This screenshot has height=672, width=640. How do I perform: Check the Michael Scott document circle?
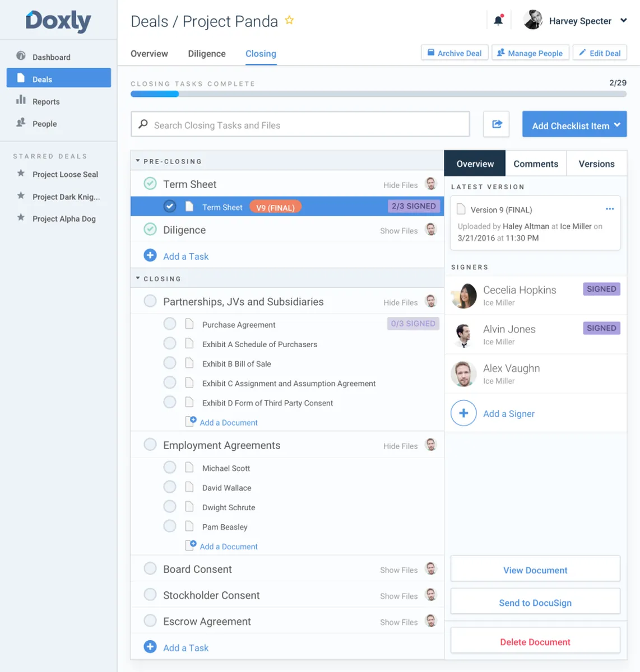click(170, 468)
